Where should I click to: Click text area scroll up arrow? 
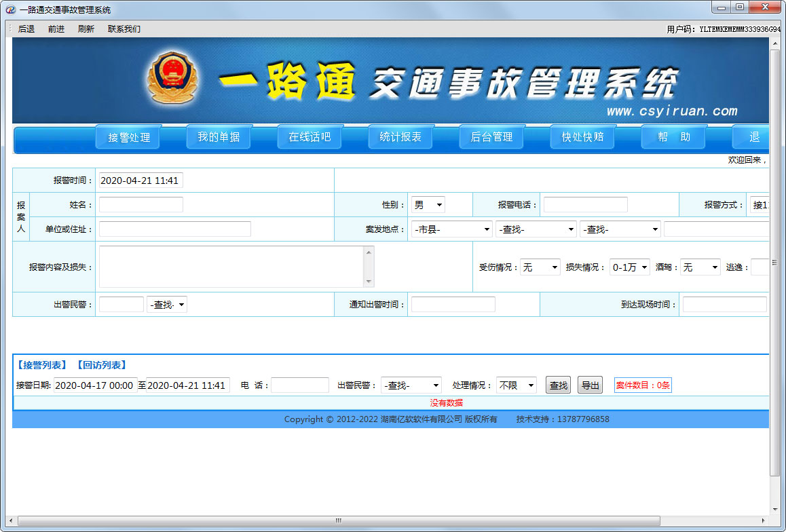(x=369, y=252)
